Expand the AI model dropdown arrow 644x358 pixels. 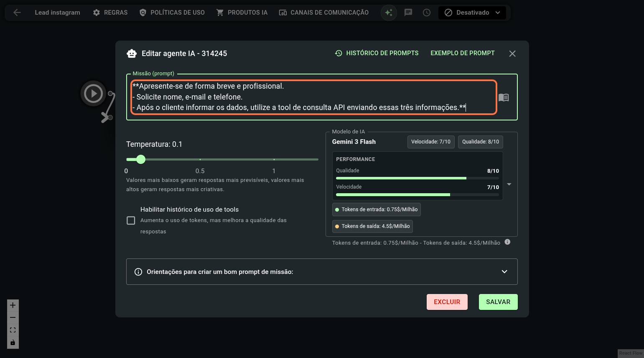509,184
